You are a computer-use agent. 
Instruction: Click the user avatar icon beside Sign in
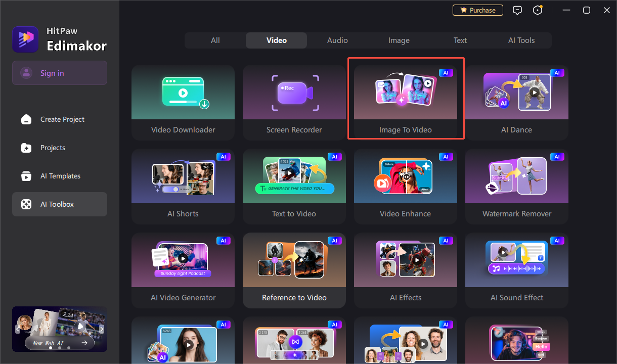26,73
